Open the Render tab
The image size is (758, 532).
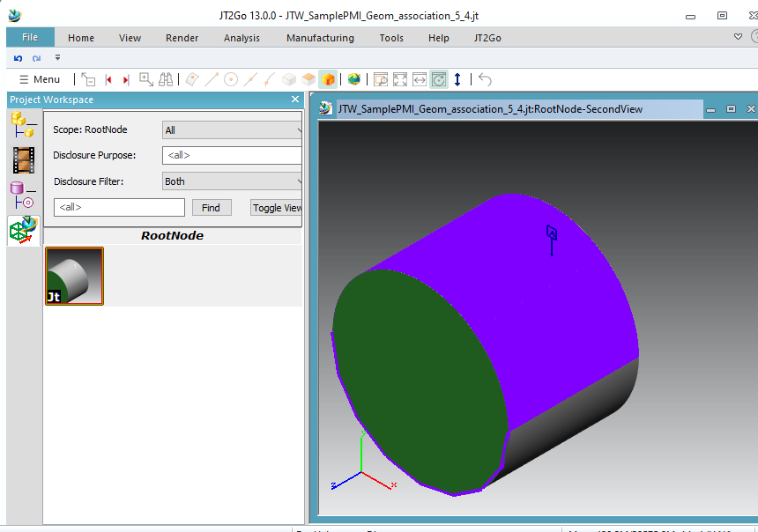point(182,38)
